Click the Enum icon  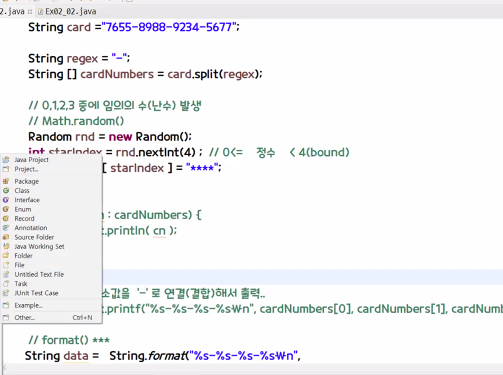[6, 209]
